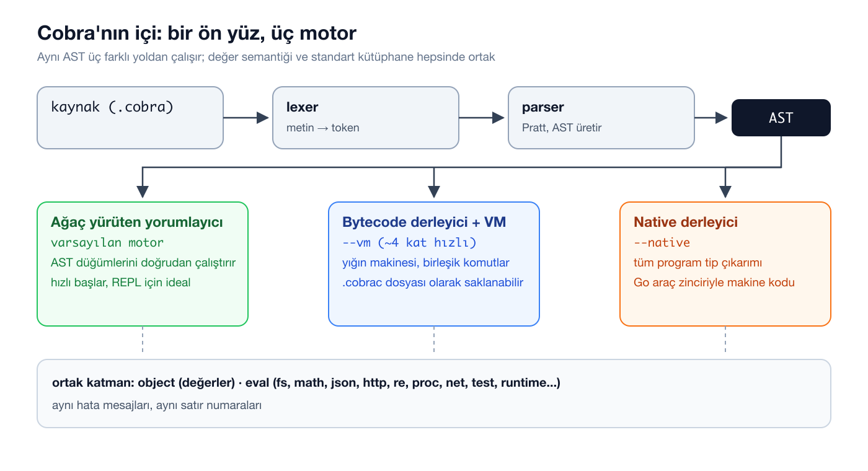
Task: Select the "Ağaç yürüten yorumlayıcı" heading
Action: pyautogui.click(x=137, y=222)
